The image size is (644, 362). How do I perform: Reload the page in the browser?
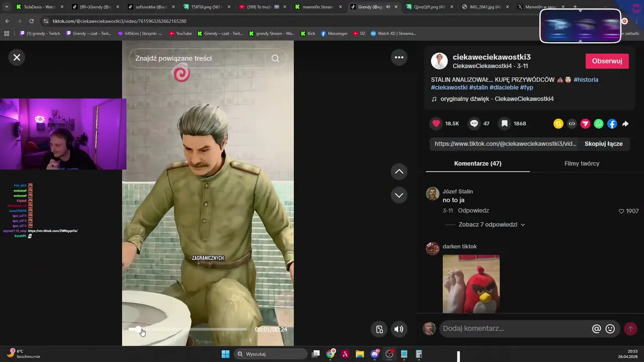[31, 21]
